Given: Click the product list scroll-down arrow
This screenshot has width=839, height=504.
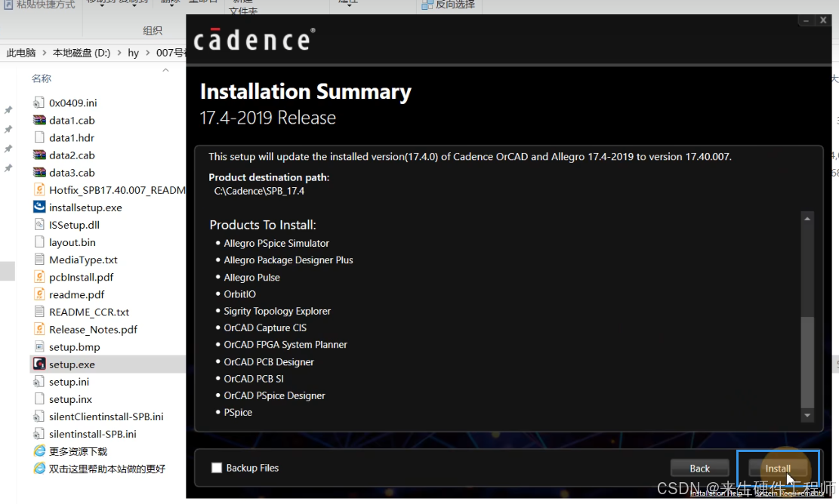Looking at the screenshot, I should (x=807, y=415).
